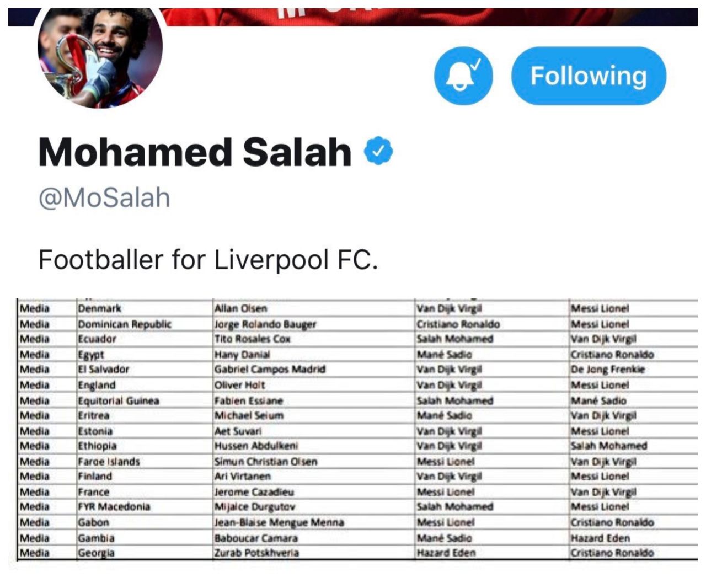This screenshot has height=588, width=706.
Task: Click the Denmark country cell
Action: tap(144, 308)
